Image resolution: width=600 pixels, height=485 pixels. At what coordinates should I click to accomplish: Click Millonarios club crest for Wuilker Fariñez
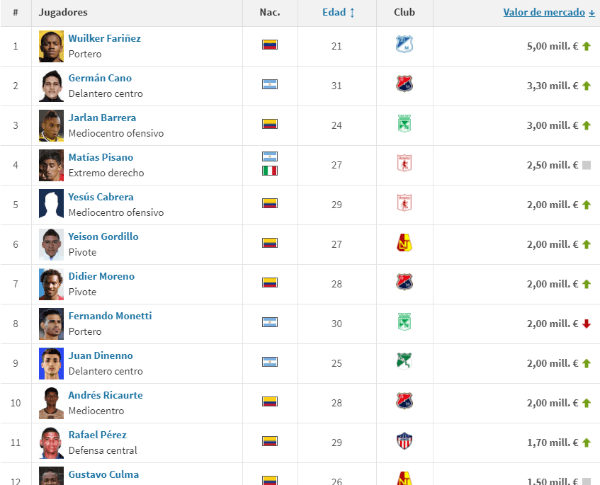coord(404,45)
